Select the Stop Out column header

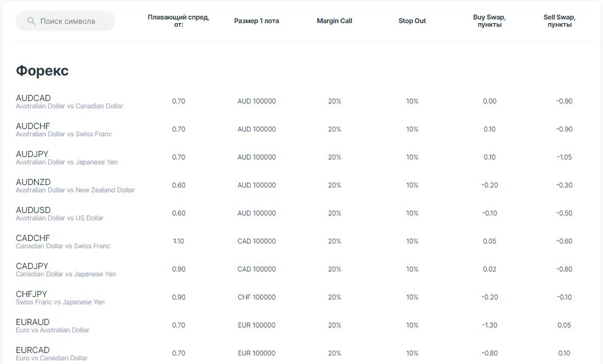[412, 21]
